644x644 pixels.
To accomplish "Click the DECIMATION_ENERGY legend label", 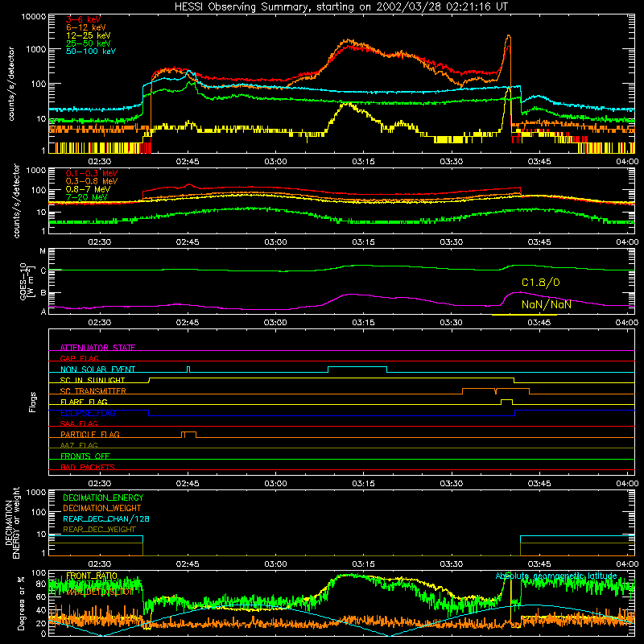I will pyautogui.click(x=103, y=497).
